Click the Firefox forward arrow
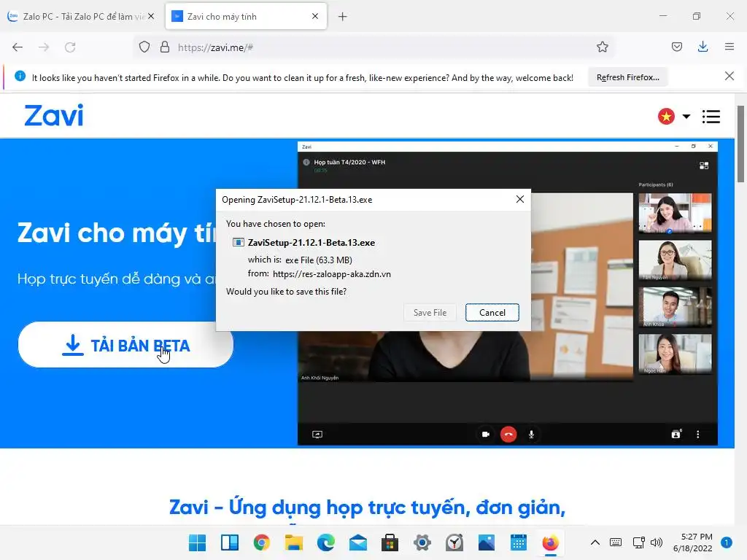Viewport: 747px width, 560px height. (44, 47)
